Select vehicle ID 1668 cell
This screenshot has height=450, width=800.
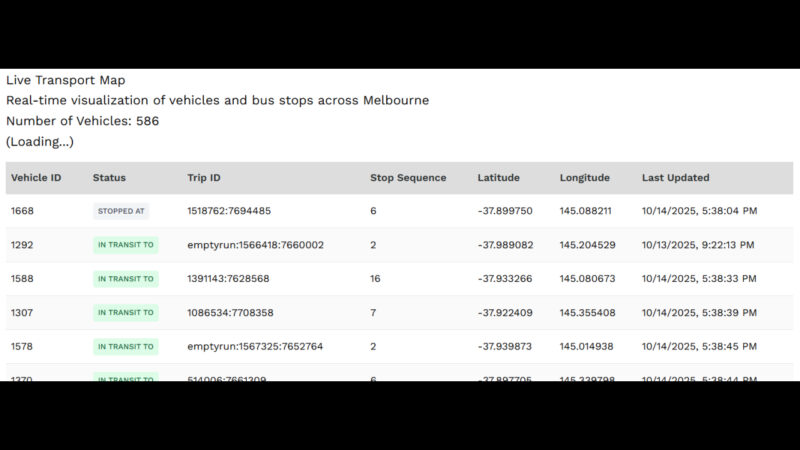22,211
